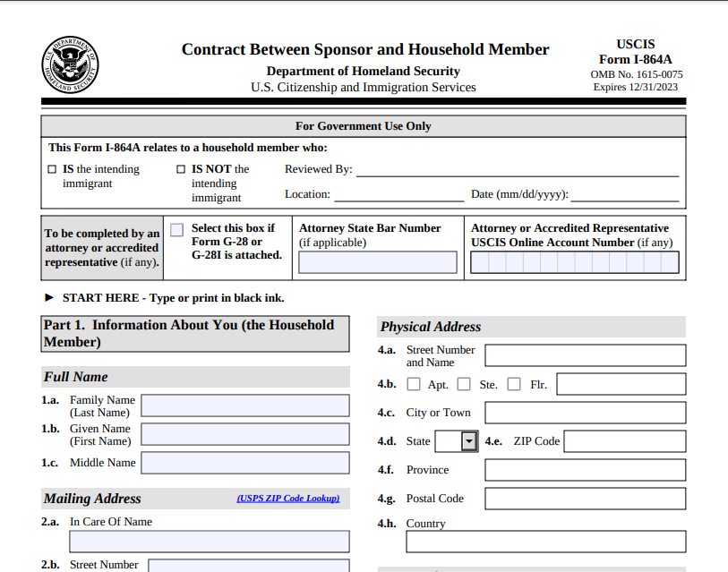
Task: Enable the Flr. checkbox
Action: [514, 383]
